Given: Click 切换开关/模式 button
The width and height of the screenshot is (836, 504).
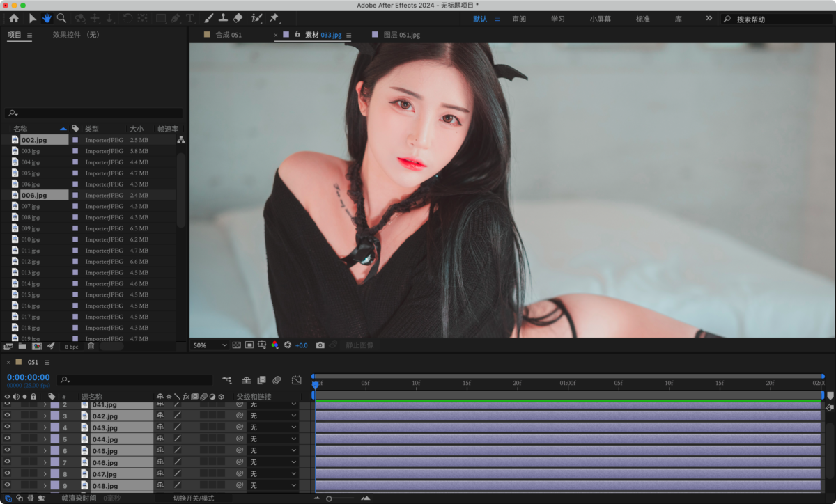Looking at the screenshot, I should [x=194, y=498].
